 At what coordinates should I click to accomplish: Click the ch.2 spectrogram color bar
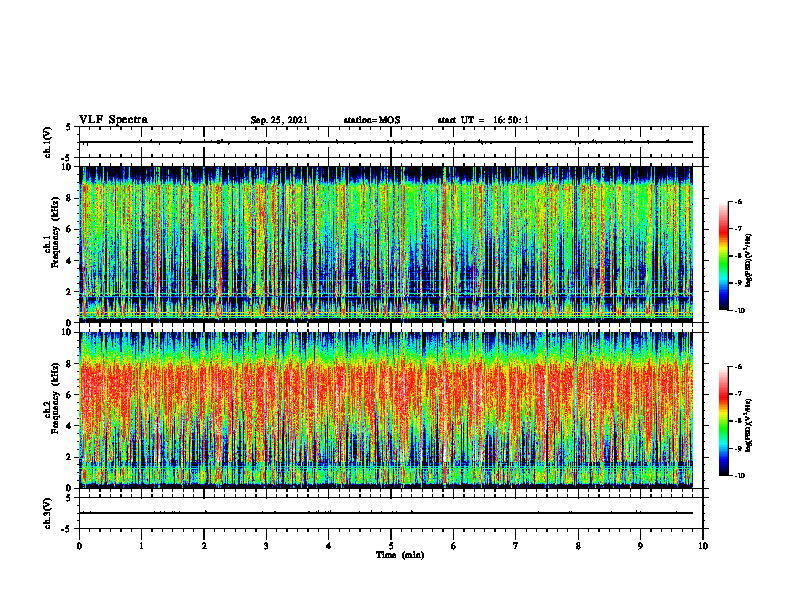point(723,421)
